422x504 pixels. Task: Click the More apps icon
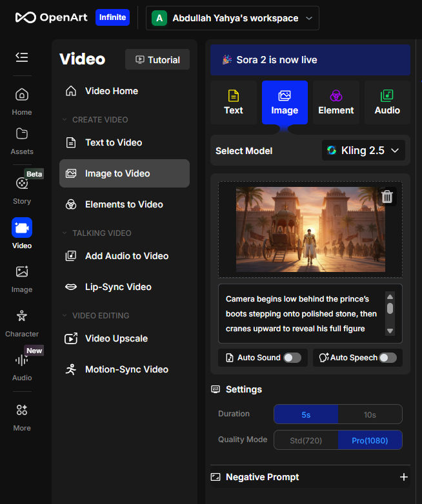pos(22,416)
